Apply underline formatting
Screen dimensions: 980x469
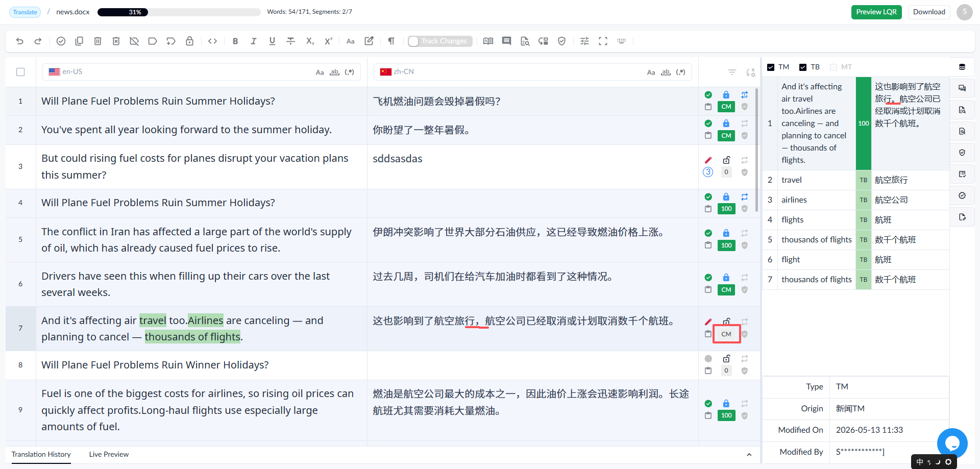point(272,41)
